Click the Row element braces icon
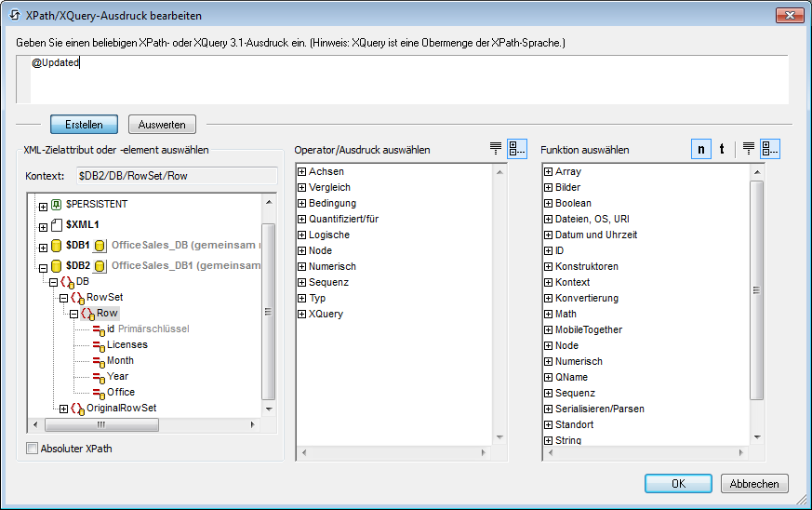This screenshot has width=812, height=510. (x=87, y=314)
